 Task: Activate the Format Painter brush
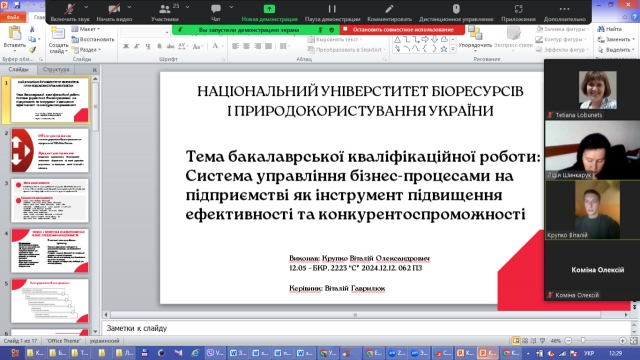(32, 50)
